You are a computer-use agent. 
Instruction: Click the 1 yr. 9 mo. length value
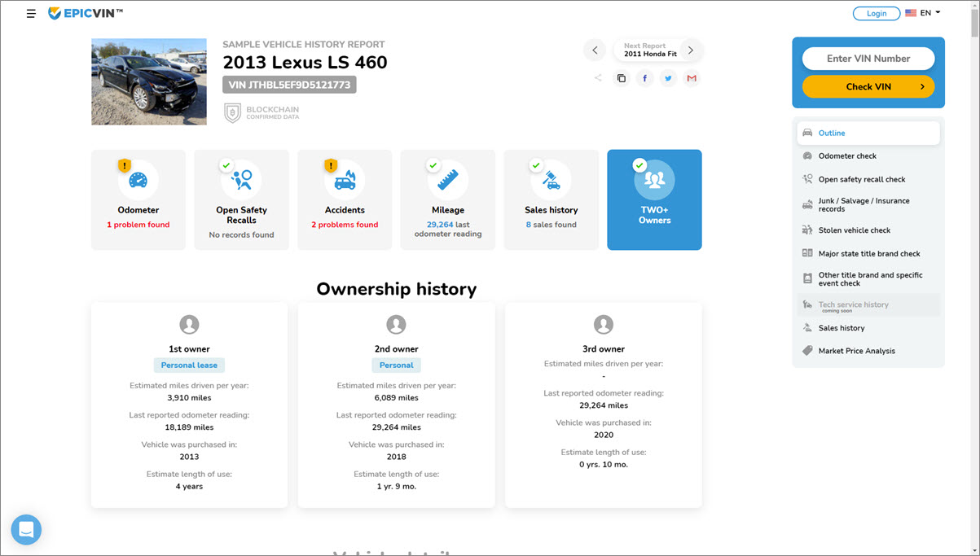pos(397,486)
